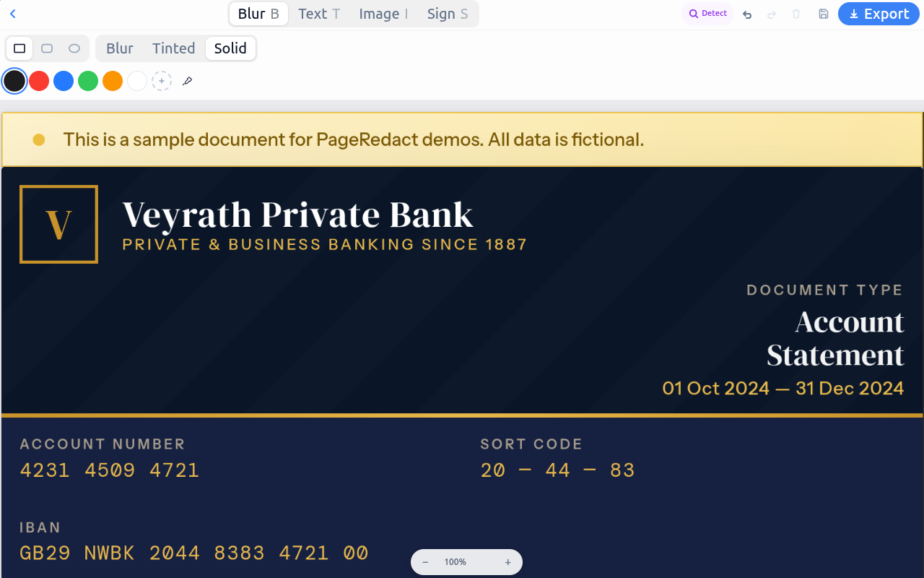Viewport: 924px width, 578px height.
Task: Switch to the Sign tool tab
Action: pyautogui.click(x=448, y=14)
